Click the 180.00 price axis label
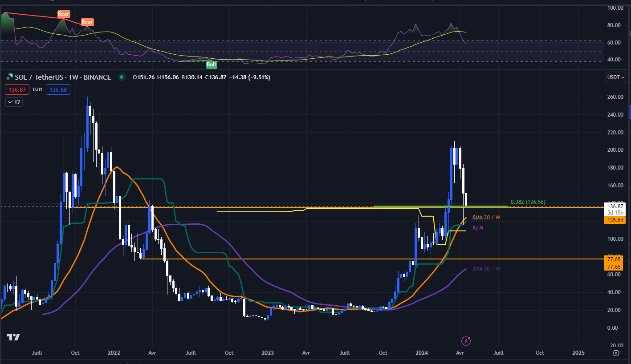Viewport: 631px width, 364px height. [x=615, y=168]
